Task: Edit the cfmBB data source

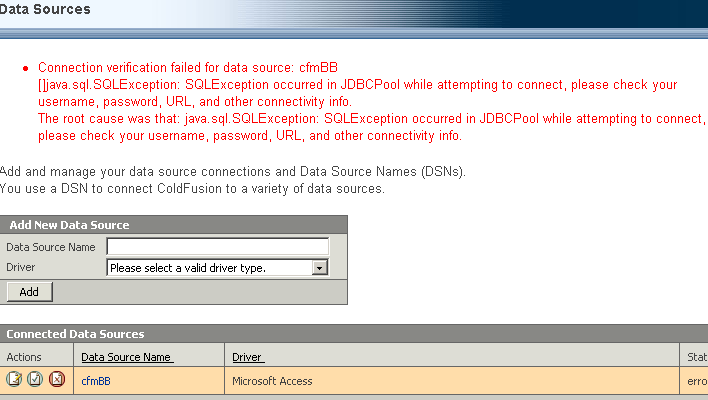Action: tap(14, 379)
